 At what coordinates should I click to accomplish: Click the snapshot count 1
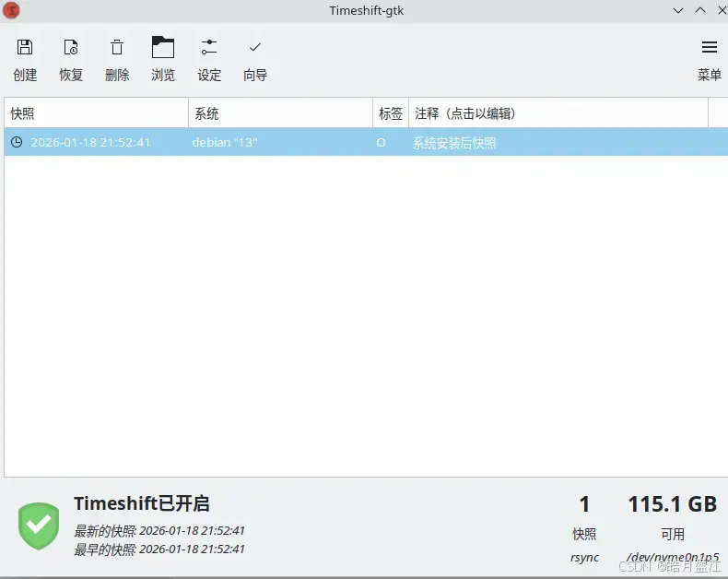coord(584,504)
